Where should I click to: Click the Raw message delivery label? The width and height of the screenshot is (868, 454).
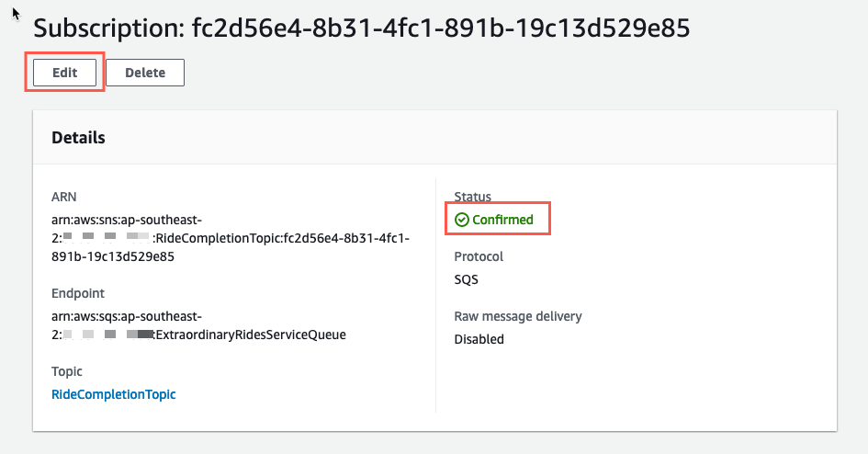[518, 316]
